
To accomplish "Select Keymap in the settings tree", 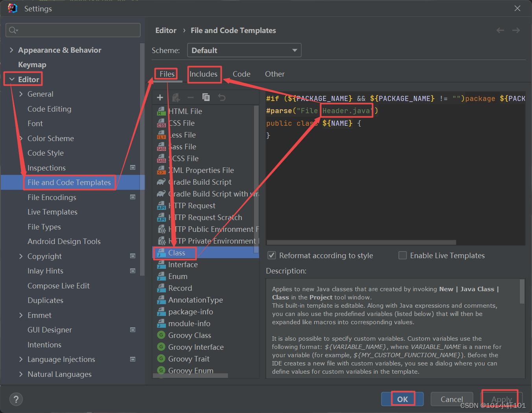I will point(32,64).
